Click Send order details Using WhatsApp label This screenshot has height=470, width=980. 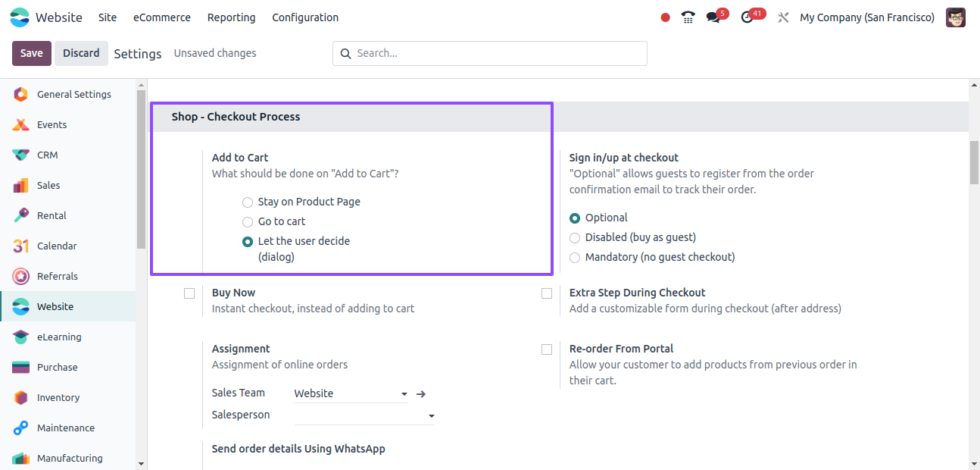tap(298, 449)
